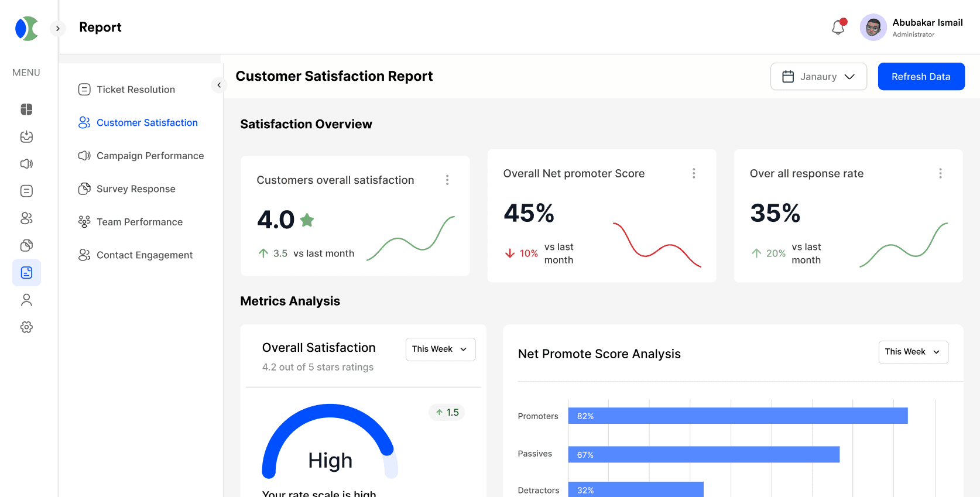Open the user profile icon in the sidebar

(x=26, y=300)
